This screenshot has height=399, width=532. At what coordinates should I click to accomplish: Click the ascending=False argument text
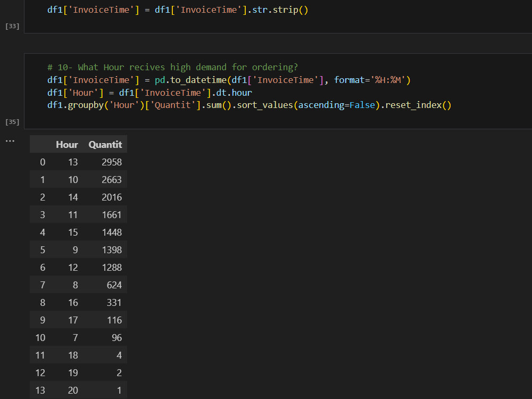pos(337,105)
